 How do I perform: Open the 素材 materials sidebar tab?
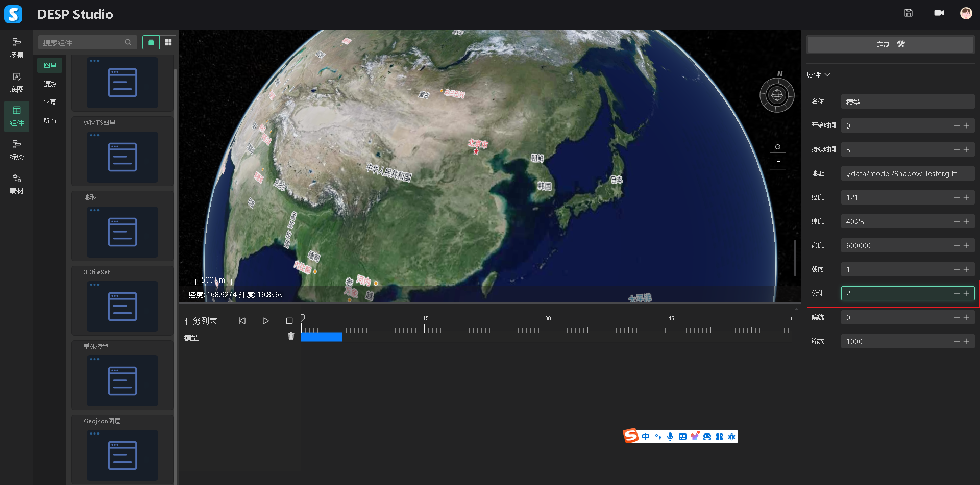tap(17, 184)
